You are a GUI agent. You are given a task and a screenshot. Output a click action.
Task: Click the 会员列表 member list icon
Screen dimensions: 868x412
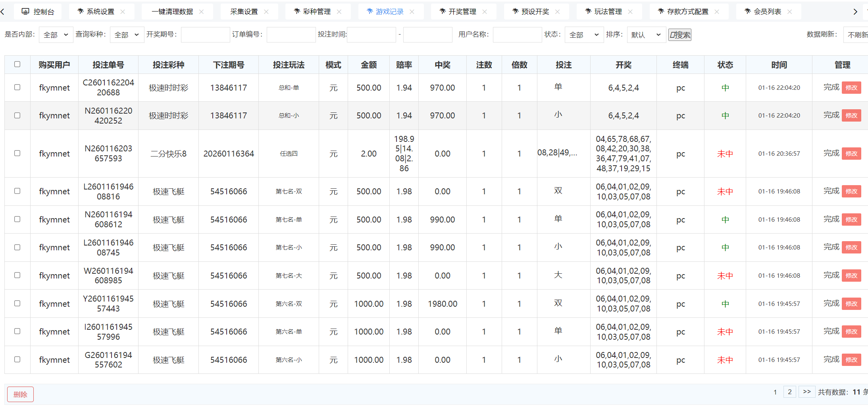(x=748, y=11)
